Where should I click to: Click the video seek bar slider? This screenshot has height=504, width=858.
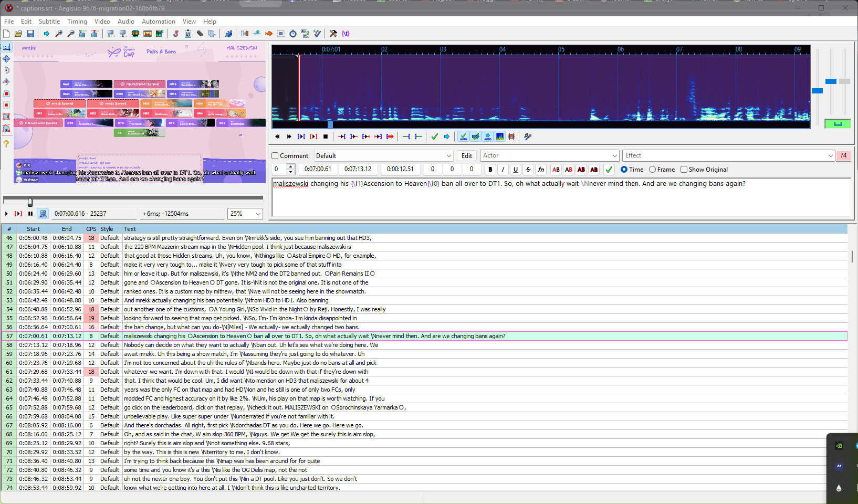pyautogui.click(x=30, y=202)
